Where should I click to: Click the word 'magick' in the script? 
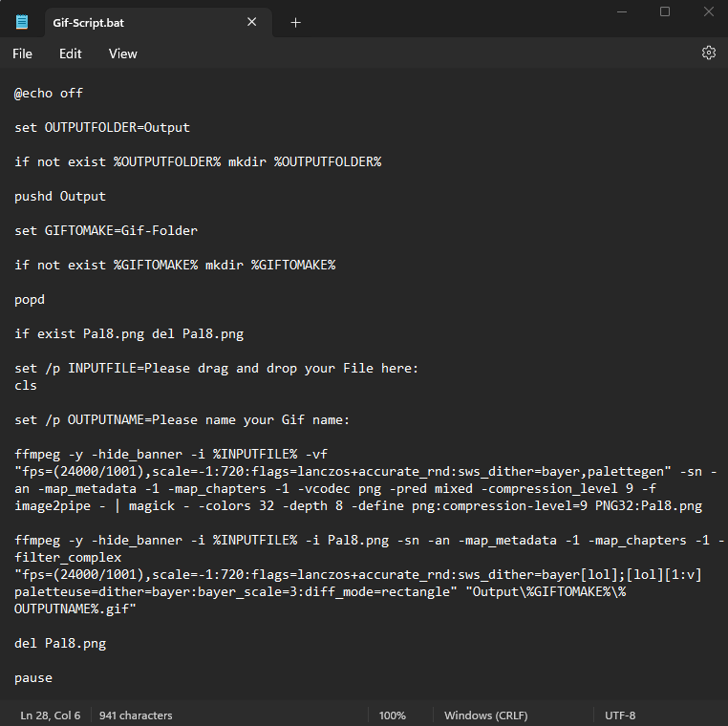coord(152,505)
